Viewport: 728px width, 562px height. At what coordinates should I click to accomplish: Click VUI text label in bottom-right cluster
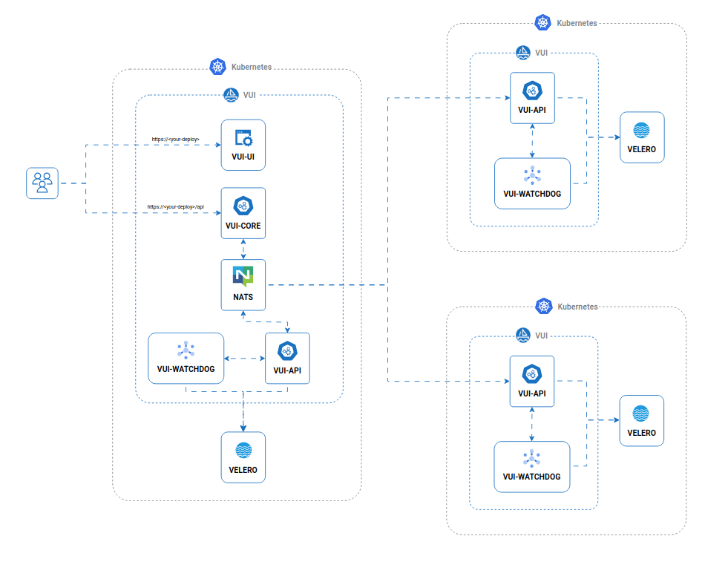click(541, 336)
